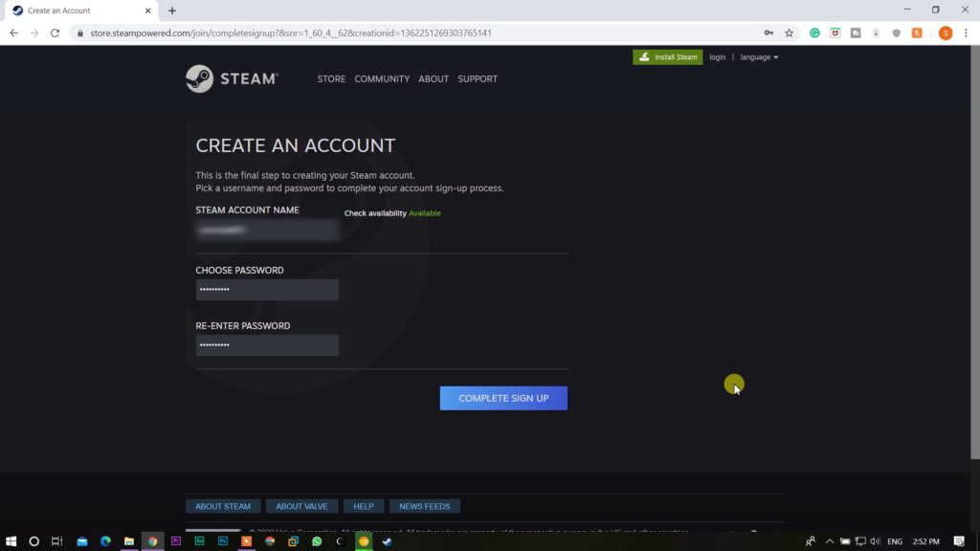Close the 'Create an Account' tab

148,11
